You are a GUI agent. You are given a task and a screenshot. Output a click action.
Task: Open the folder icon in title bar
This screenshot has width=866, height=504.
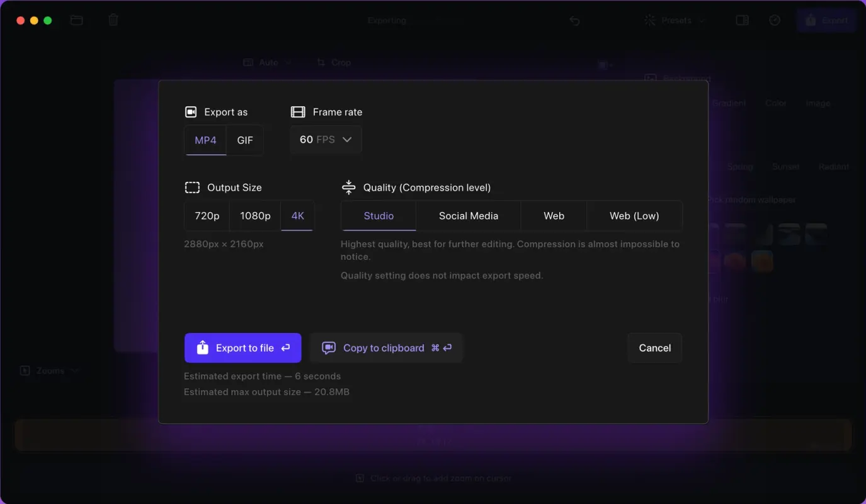pos(76,20)
